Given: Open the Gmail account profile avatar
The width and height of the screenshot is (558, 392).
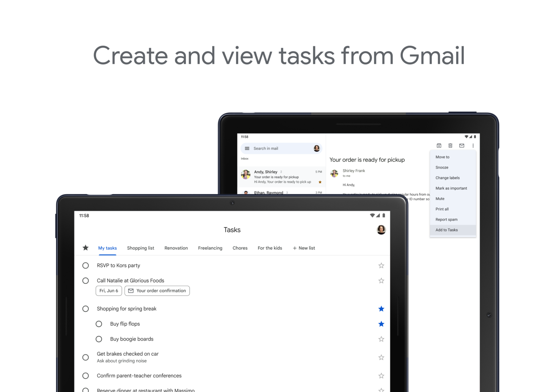Looking at the screenshot, I should point(316,148).
